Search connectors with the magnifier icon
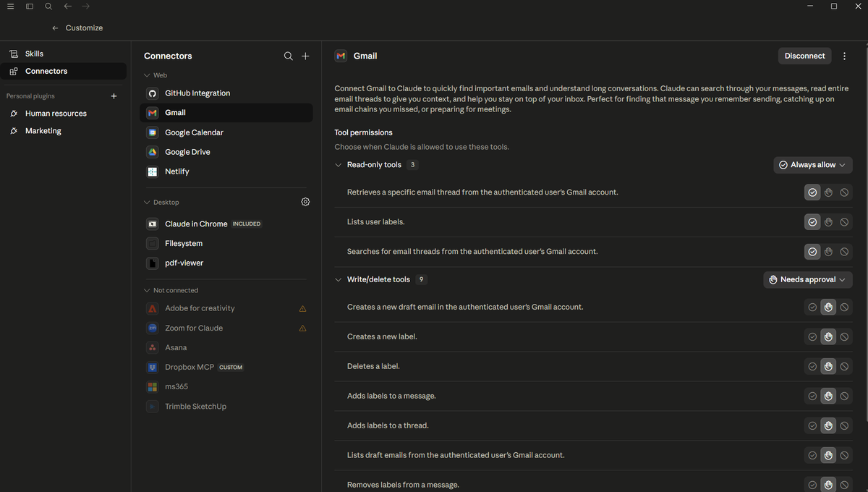This screenshot has width=868, height=492. pos(288,56)
